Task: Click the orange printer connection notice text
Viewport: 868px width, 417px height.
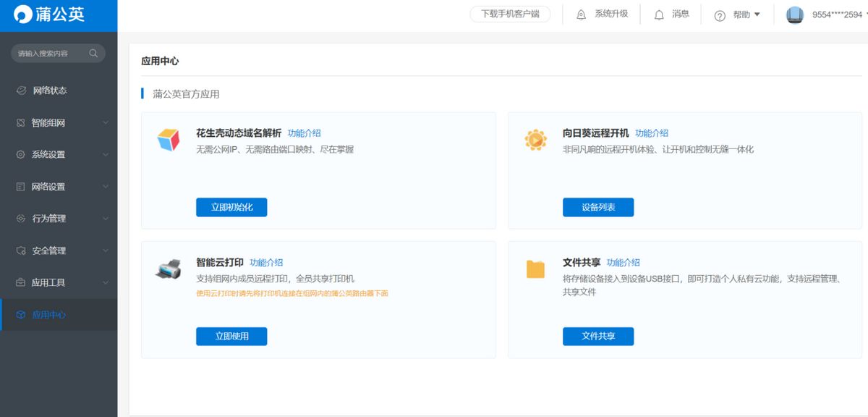Action: [292, 293]
